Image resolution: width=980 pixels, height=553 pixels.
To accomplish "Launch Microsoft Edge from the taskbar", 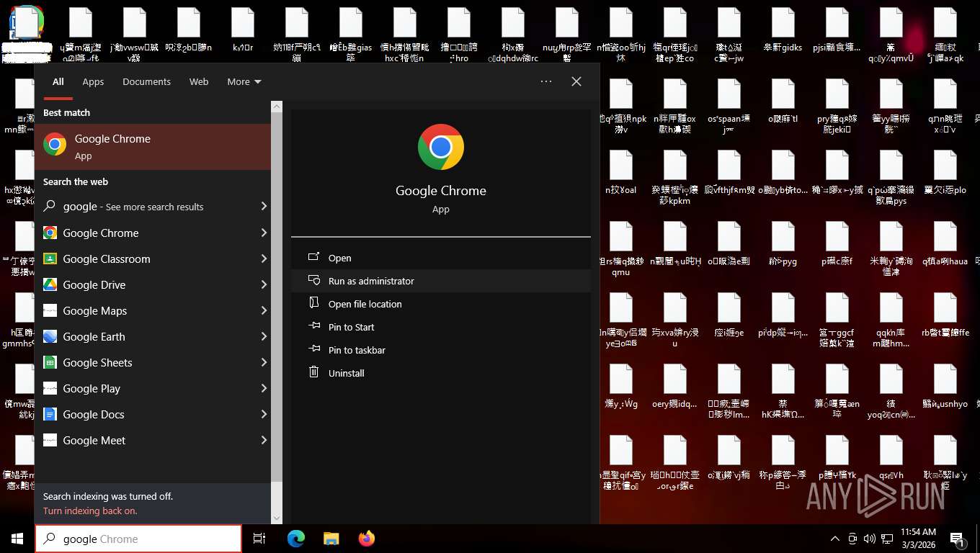I will tap(295, 539).
